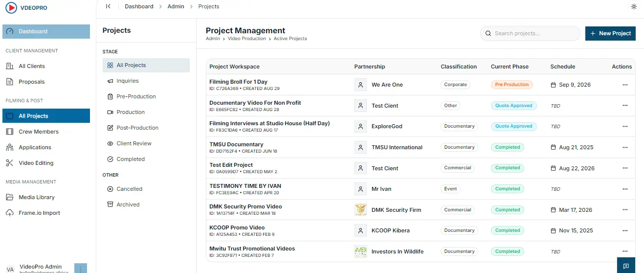Click ExploreGod partner avatar icon
Image resolution: width=644 pixels, height=273 pixels.
(360, 126)
